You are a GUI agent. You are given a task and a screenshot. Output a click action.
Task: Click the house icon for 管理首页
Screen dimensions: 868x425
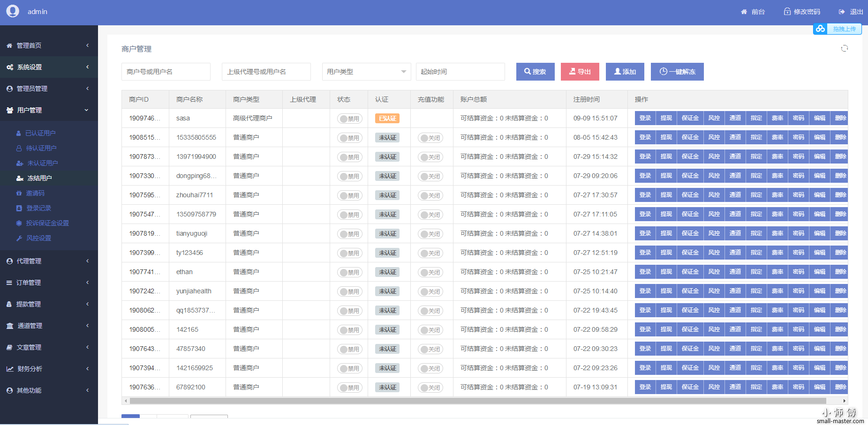tap(9, 45)
